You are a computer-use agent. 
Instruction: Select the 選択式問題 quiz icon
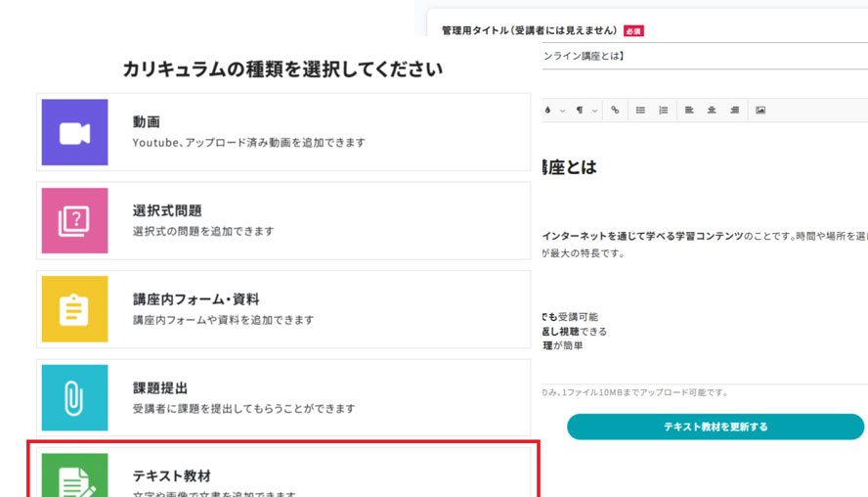[74, 220]
